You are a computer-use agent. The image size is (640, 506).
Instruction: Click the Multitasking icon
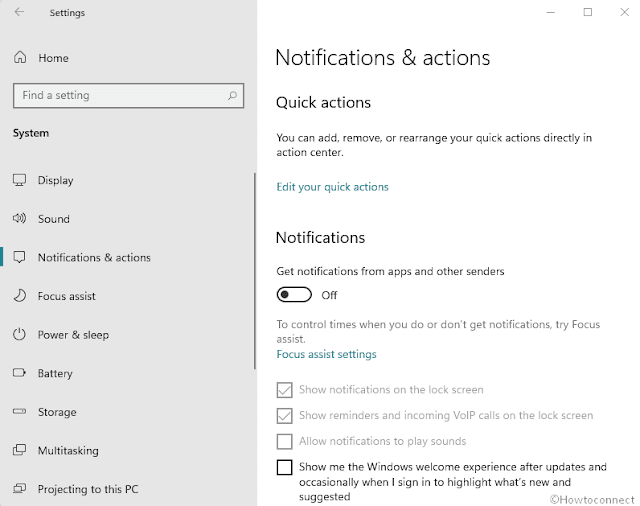pos(19,450)
